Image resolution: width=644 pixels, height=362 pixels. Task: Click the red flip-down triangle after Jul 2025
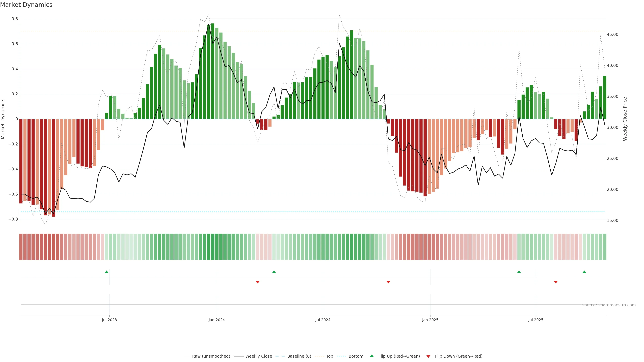[556, 282]
